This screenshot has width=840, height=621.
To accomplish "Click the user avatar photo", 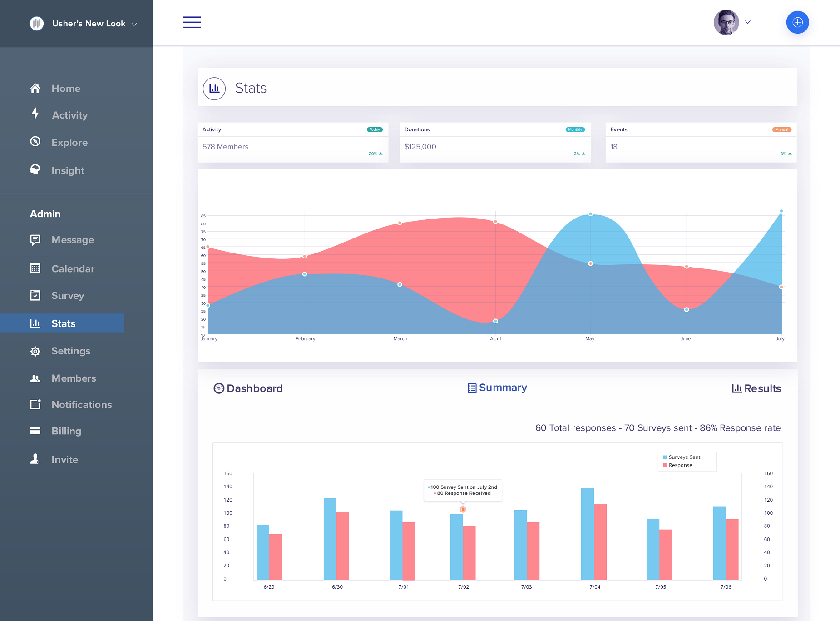I will coord(726,22).
